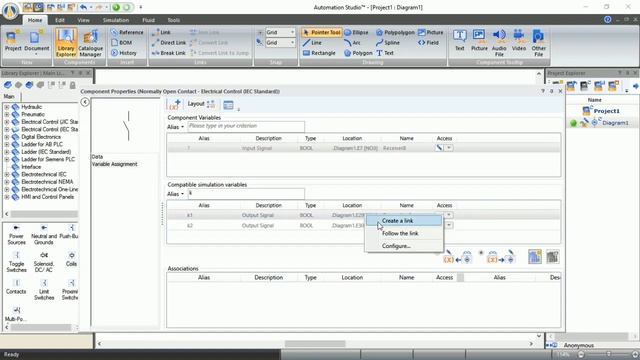Insert a Reference

pos(127,32)
